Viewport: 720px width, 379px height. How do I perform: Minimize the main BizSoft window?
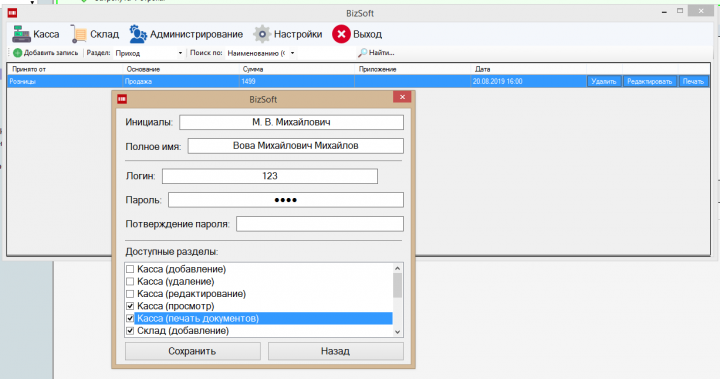point(664,11)
